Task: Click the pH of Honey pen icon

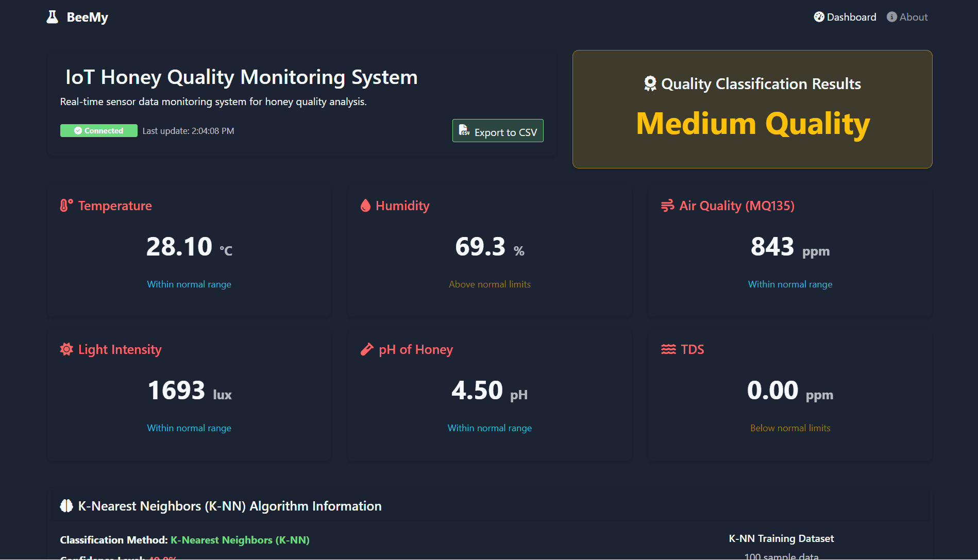Action: coord(366,349)
